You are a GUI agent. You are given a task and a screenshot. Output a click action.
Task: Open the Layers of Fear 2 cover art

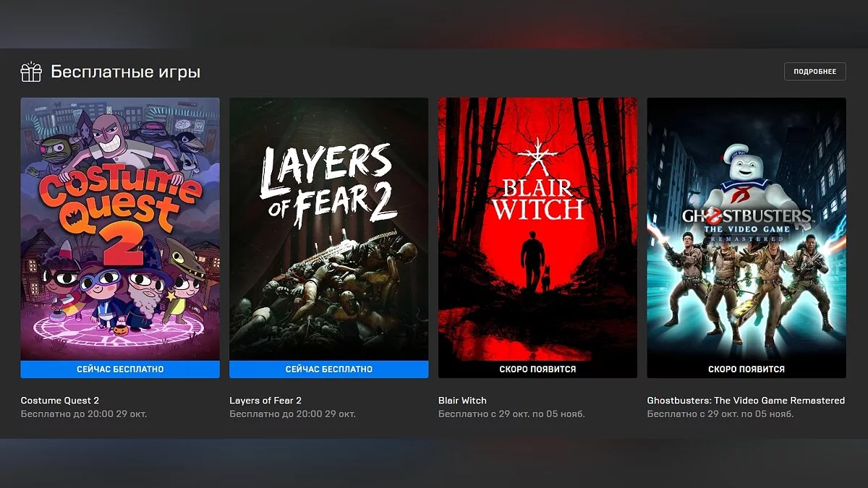click(328, 228)
